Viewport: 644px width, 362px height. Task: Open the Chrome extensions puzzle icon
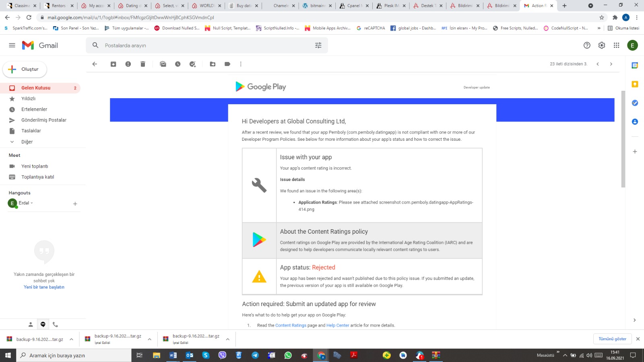(615, 17)
